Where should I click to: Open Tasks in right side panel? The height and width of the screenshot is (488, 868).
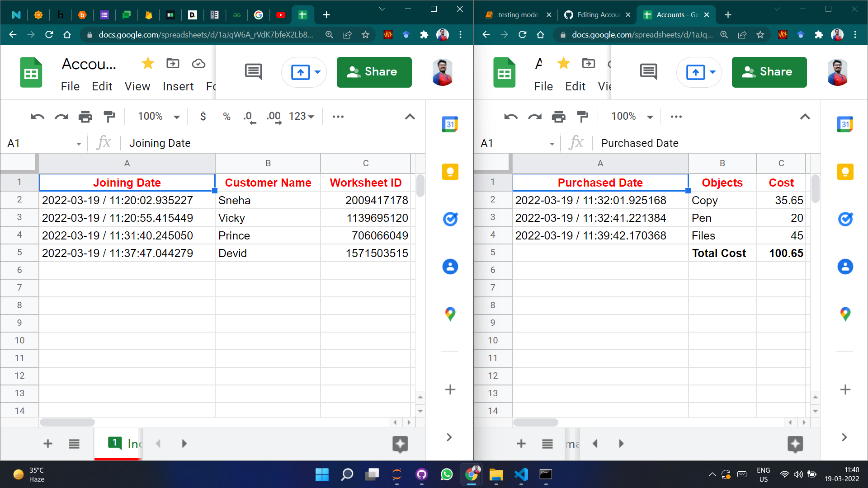coord(845,219)
